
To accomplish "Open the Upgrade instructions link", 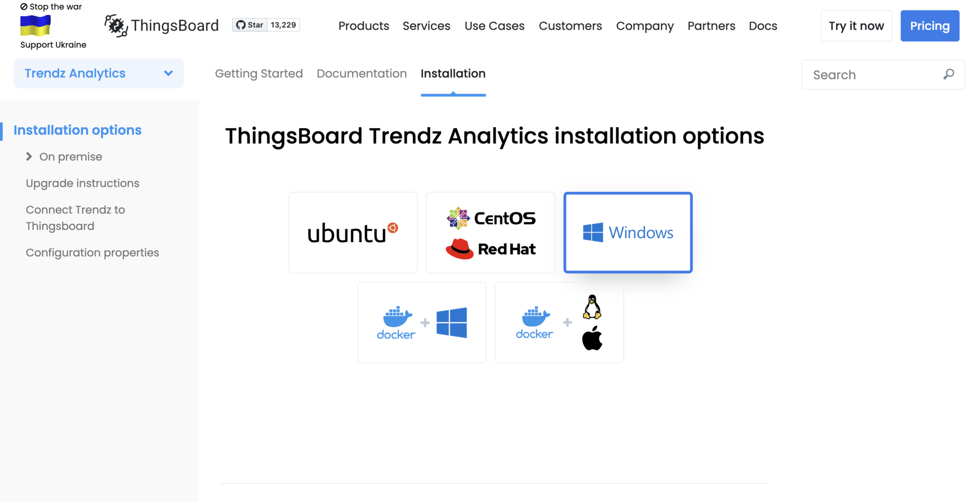I will point(83,183).
